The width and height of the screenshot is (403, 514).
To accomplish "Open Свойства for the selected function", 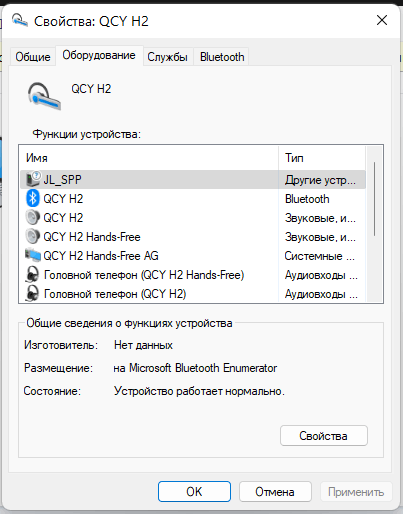I will (324, 435).
